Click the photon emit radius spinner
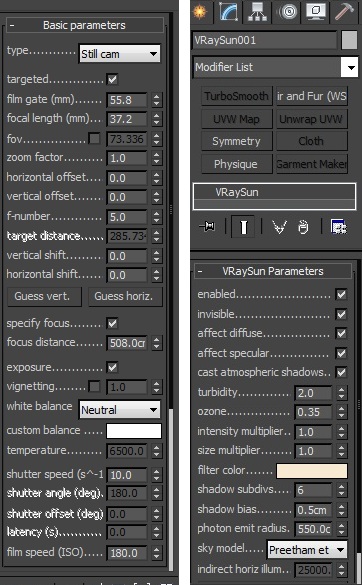Screen dimensions: 363x585 pos(341,529)
